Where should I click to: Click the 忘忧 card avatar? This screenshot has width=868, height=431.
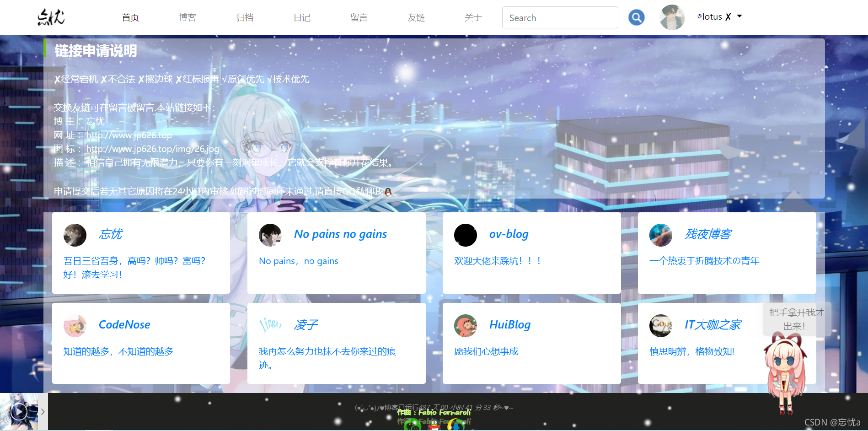[75, 235]
